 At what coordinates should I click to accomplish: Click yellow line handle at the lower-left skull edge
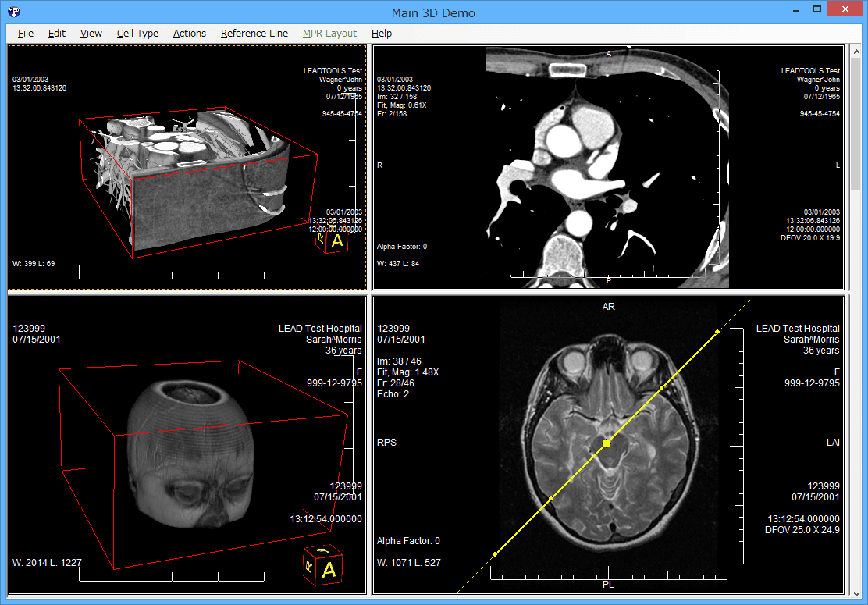coord(550,499)
